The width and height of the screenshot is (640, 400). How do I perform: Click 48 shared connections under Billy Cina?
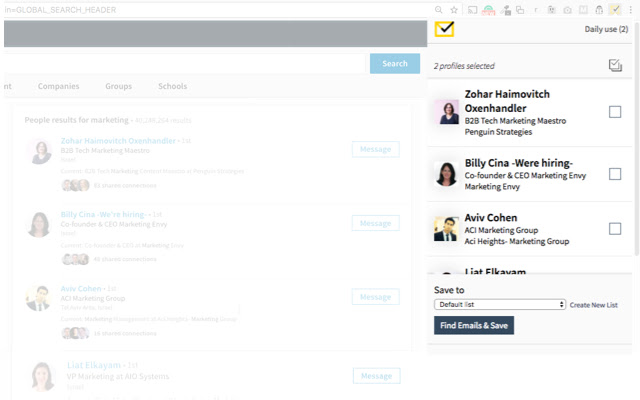(125, 259)
